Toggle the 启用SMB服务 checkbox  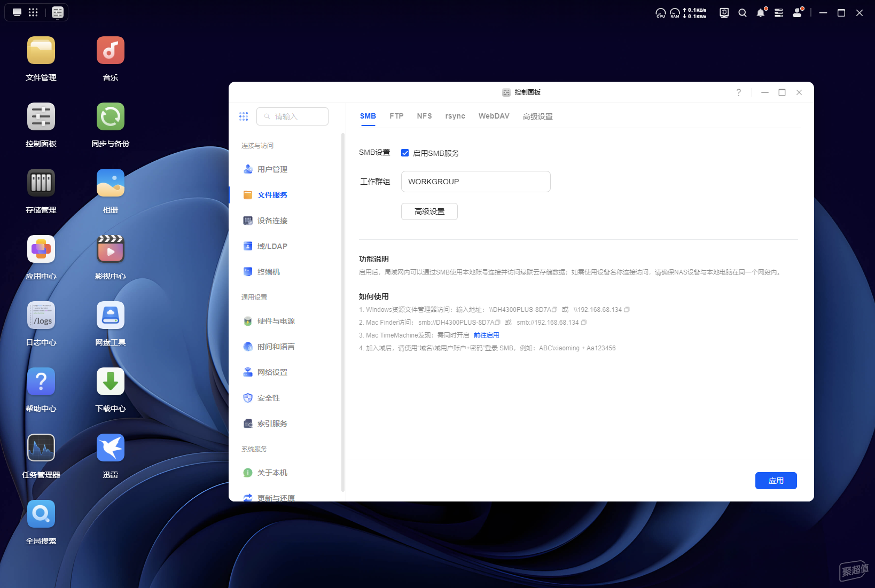coord(405,153)
